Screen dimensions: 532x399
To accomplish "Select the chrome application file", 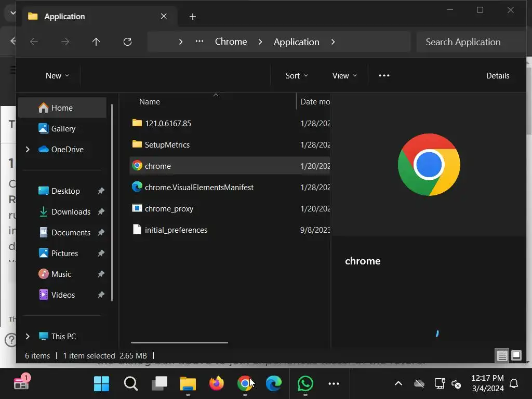I will tap(230, 166).
